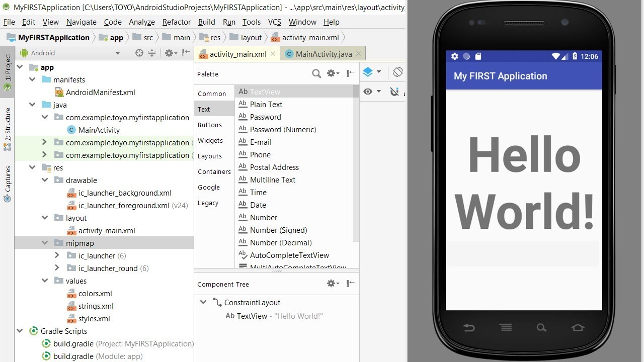
Task: Switch to MainActivity.java tab
Action: (x=324, y=54)
